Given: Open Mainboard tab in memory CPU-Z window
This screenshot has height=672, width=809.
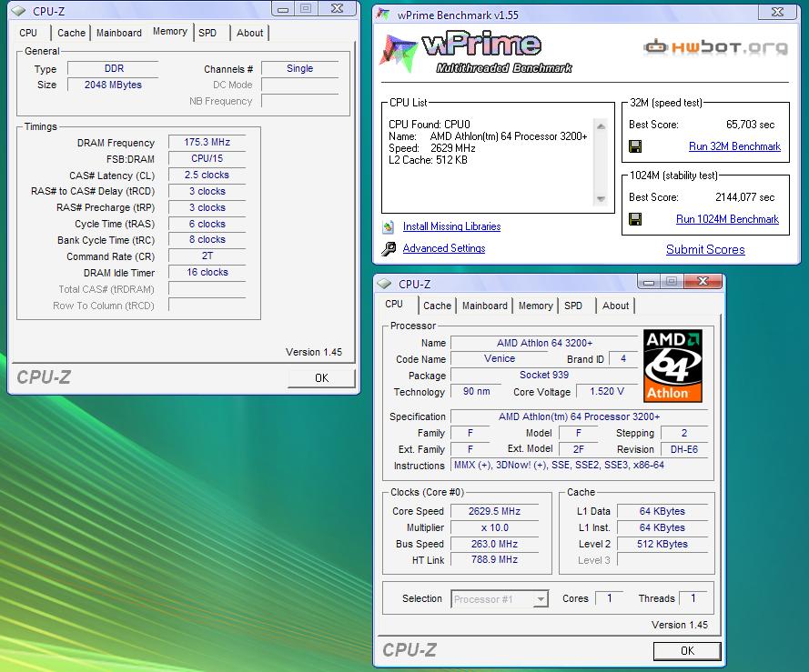Looking at the screenshot, I should (x=118, y=33).
